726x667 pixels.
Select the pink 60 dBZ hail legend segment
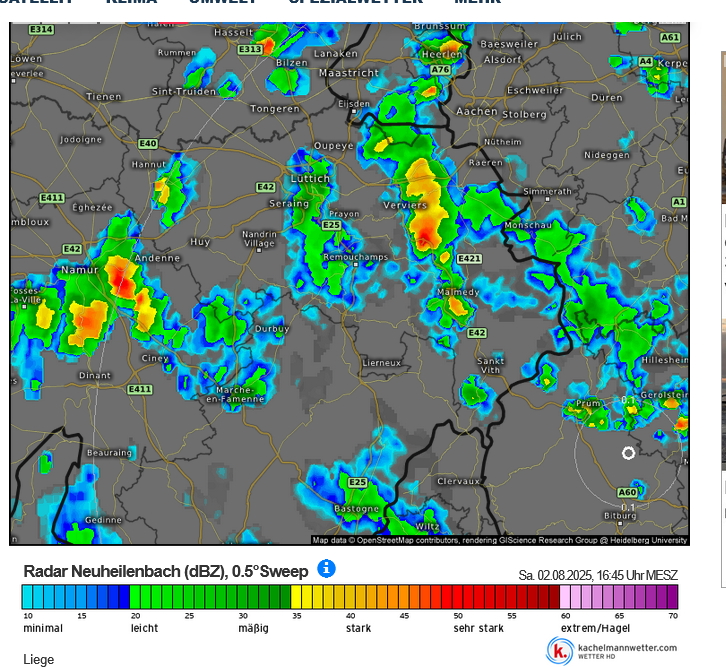(565, 597)
